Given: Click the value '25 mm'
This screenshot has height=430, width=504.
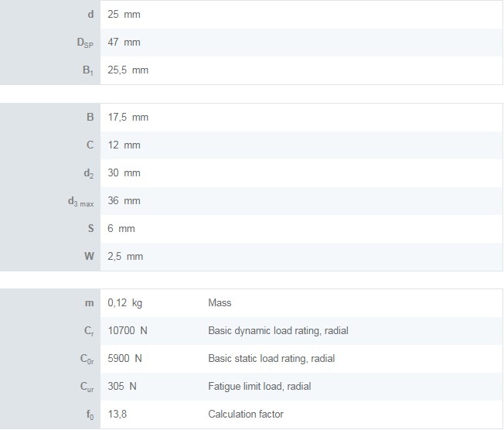Looking at the screenshot, I should tap(124, 15).
